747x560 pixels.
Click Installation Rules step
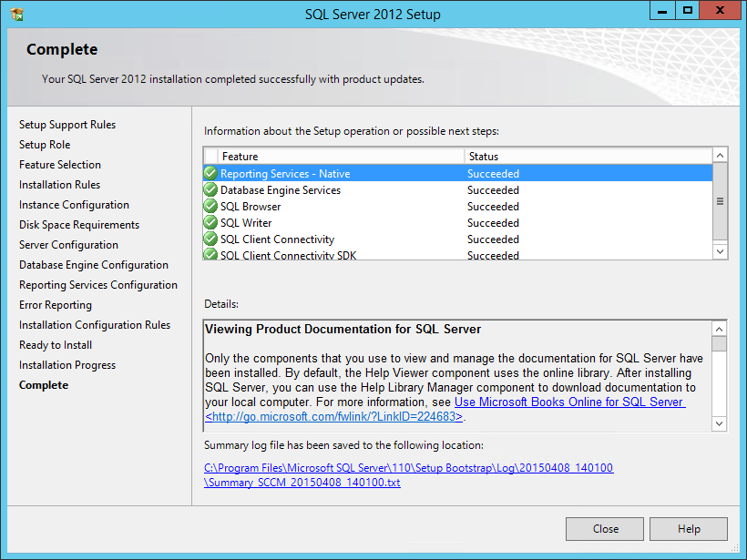point(59,185)
